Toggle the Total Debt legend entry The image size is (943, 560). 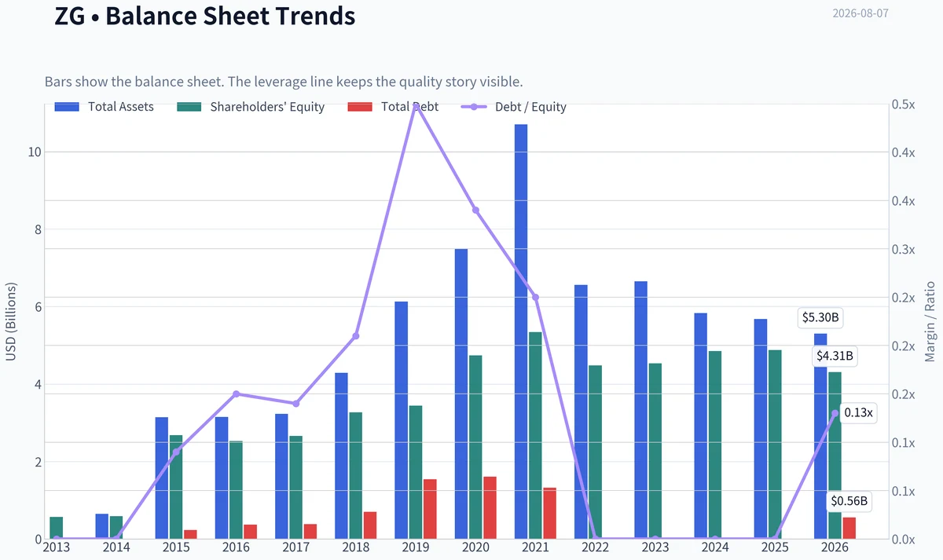pos(393,107)
